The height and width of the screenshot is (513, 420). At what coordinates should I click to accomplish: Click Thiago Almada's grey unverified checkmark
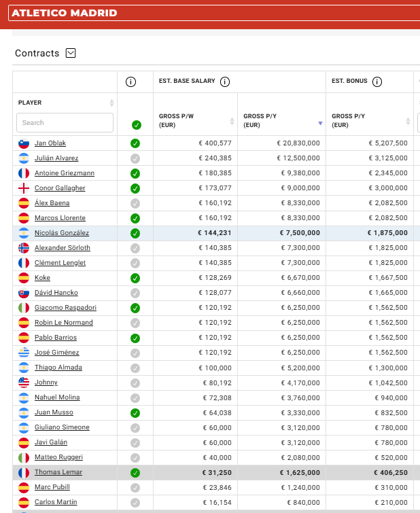coord(135,368)
